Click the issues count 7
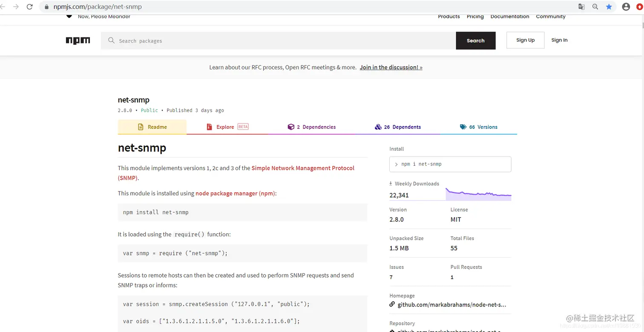644x332 pixels. pyautogui.click(x=391, y=277)
